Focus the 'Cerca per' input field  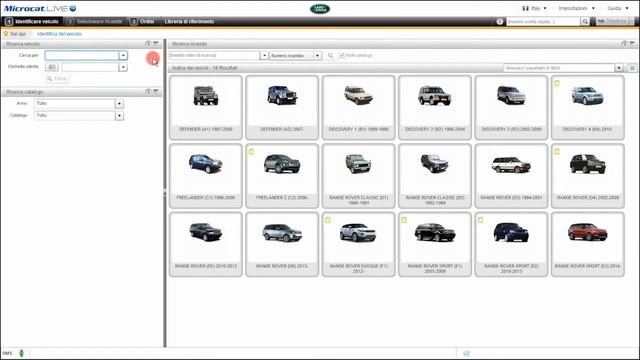82,56
